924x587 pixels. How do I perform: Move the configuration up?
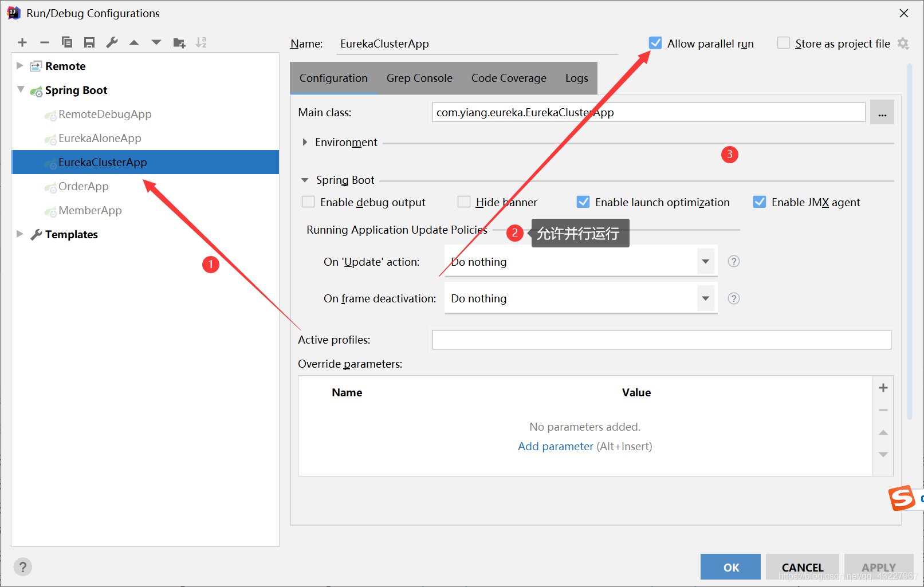click(x=134, y=42)
